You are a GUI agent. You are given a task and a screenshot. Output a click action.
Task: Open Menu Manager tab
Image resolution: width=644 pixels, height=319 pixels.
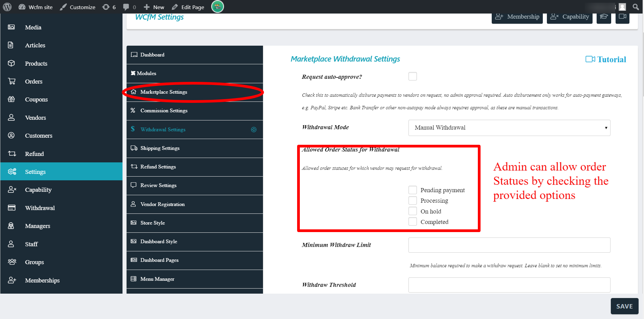[x=195, y=279]
